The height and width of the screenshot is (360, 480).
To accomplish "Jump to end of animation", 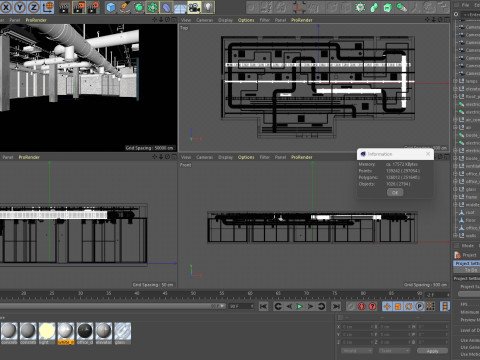I will 336,306.
